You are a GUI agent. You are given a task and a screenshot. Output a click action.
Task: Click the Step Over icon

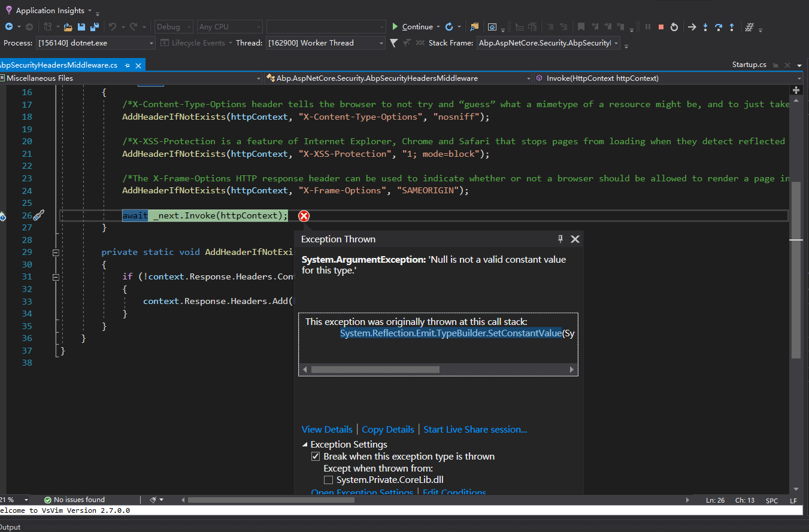718,27
